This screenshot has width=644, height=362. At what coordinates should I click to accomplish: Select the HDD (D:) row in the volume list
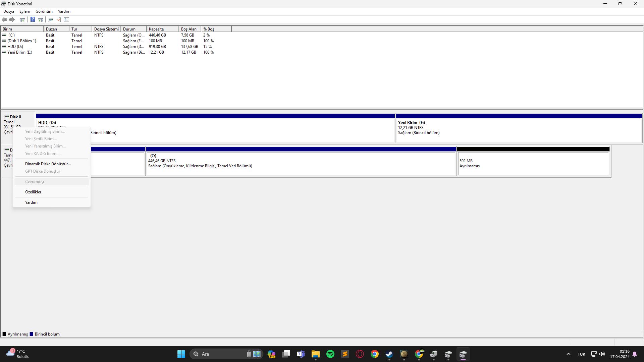[15, 47]
